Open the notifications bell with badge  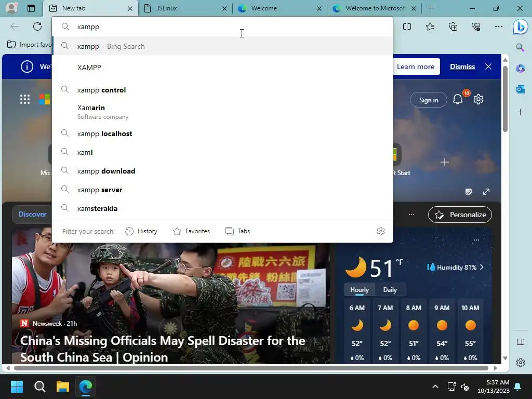[x=458, y=99]
